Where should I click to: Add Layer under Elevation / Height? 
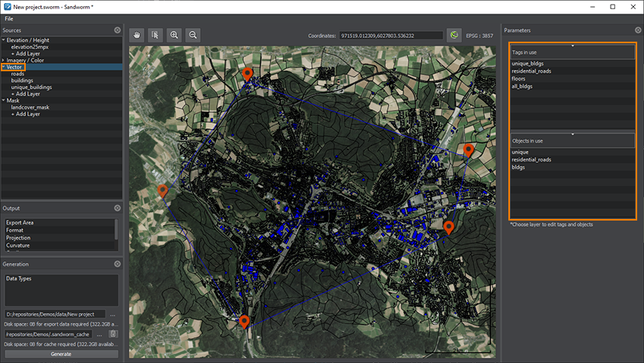click(x=26, y=53)
